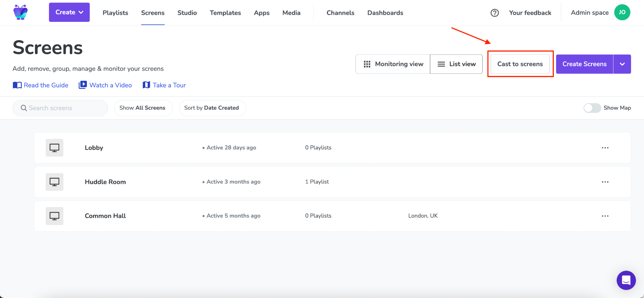644x298 pixels.
Task: Switch to Monitoring view
Action: coord(393,64)
